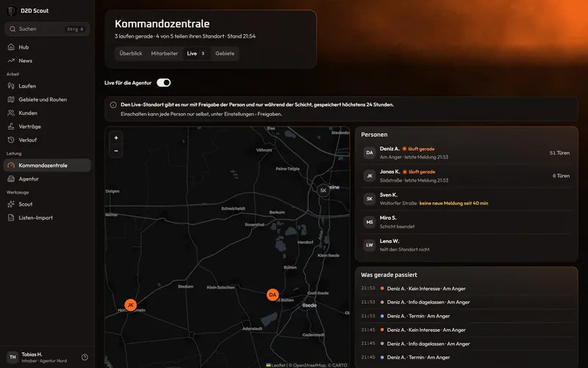
Task: Click 21:45 Info dagelassen activity entry
Action: (466, 344)
